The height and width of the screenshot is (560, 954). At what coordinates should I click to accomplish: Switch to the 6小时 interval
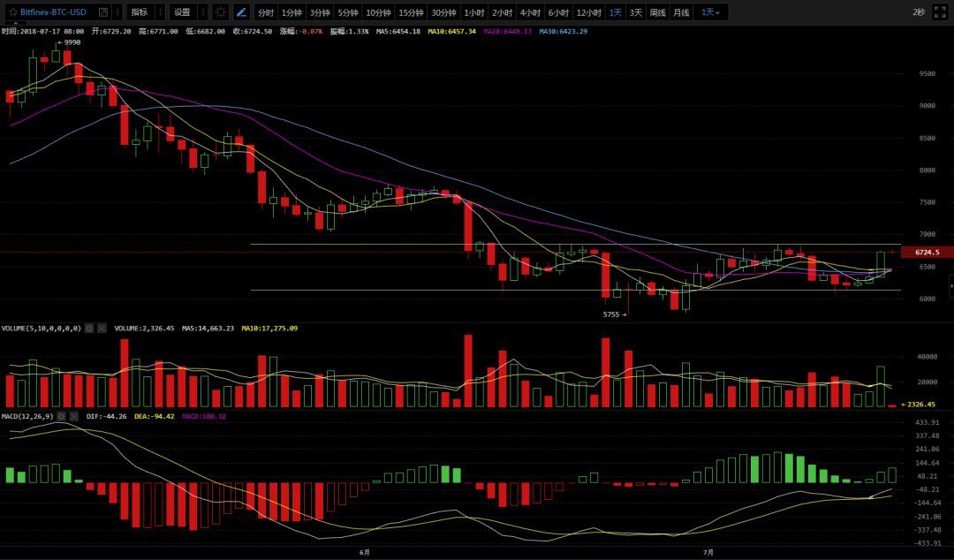[558, 12]
